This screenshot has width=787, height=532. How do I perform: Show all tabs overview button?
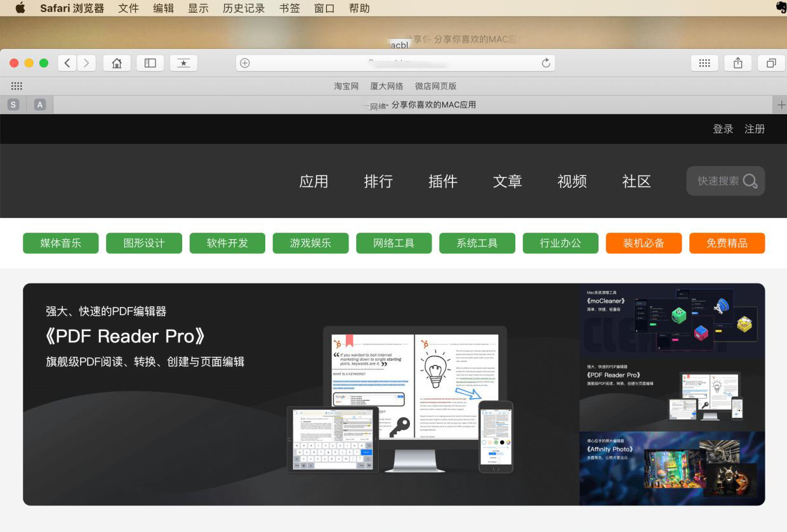tap(771, 63)
